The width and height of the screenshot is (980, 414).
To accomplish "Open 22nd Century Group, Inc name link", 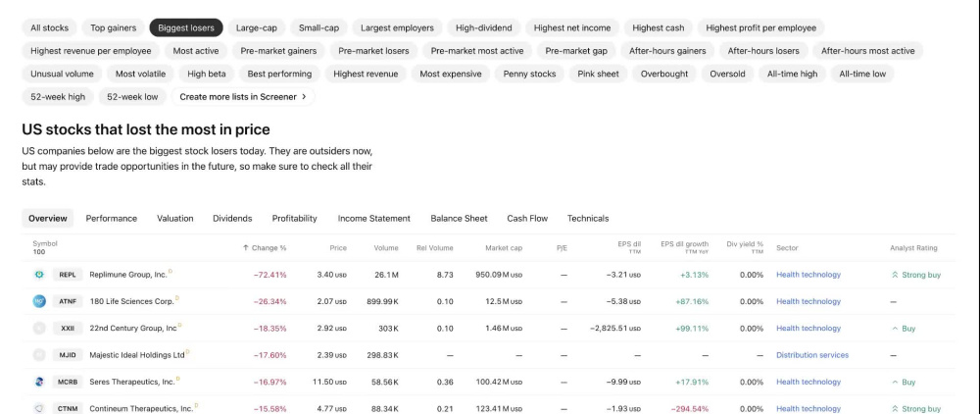I will pyautogui.click(x=133, y=329).
